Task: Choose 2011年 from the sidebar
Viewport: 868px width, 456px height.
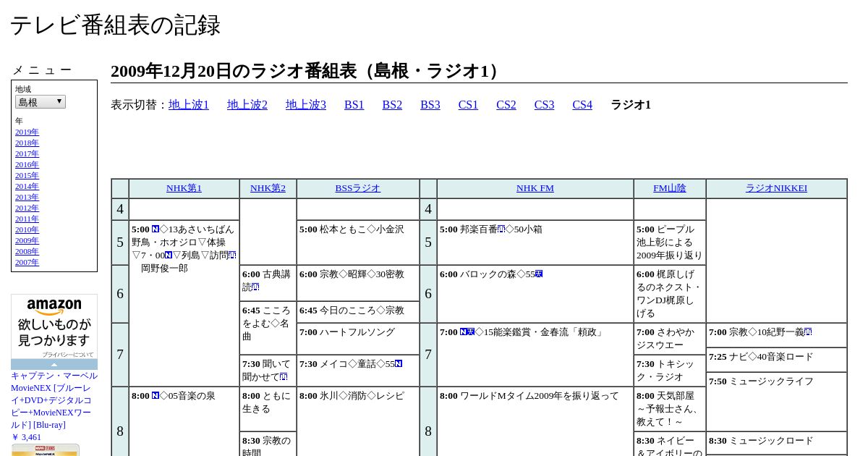Action: [x=27, y=219]
